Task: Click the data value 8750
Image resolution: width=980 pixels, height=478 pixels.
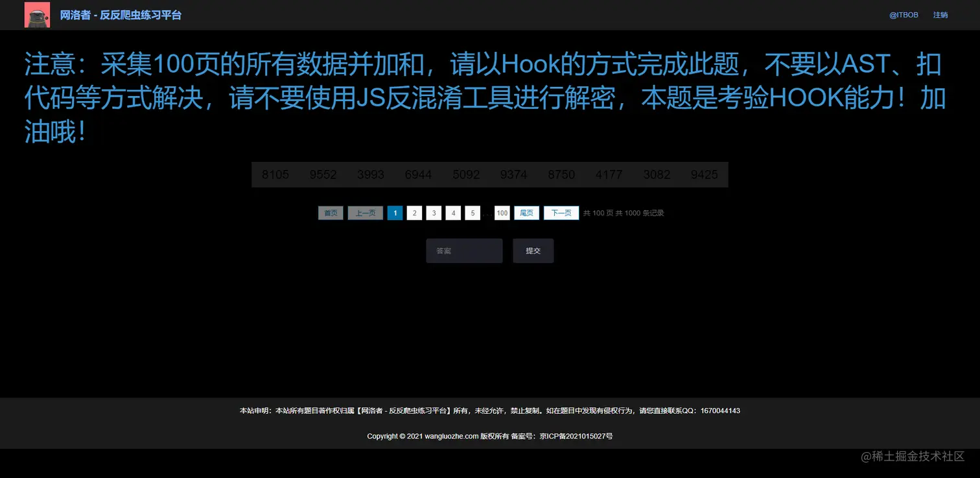Action: (x=561, y=174)
